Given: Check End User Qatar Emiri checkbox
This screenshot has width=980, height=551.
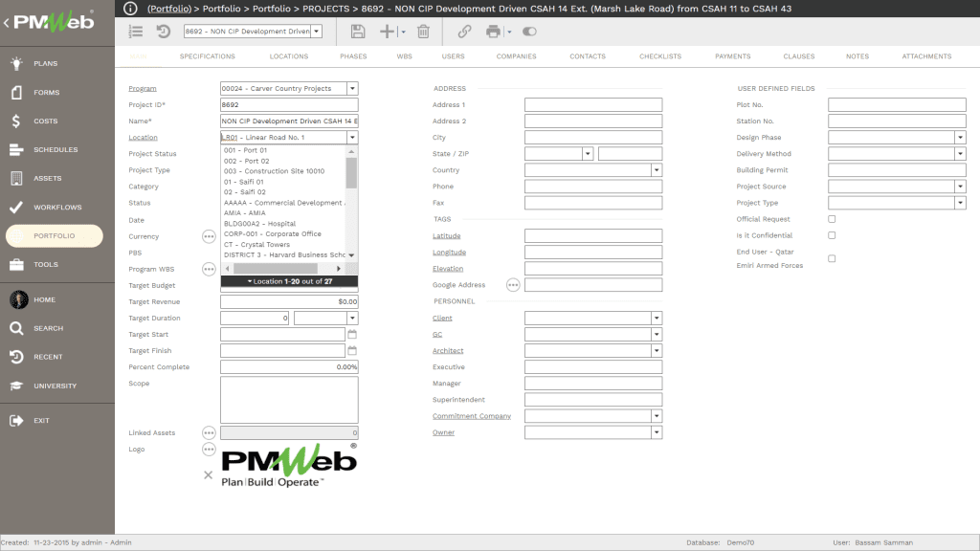Looking at the screenshot, I should click(832, 258).
